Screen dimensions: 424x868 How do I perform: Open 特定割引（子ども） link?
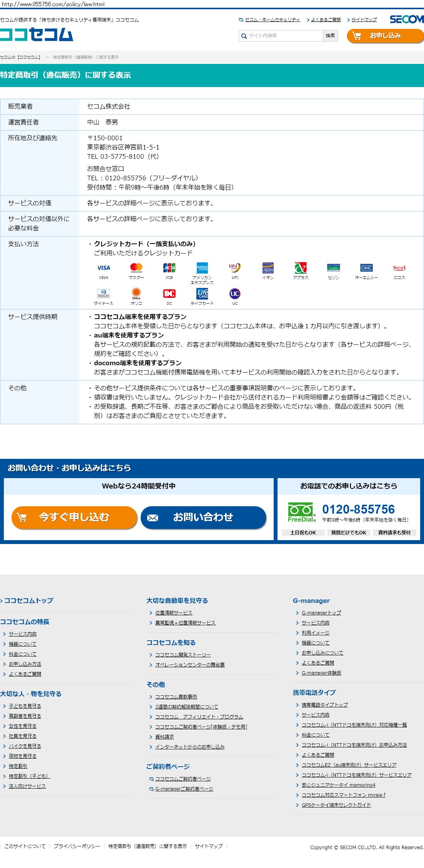(x=29, y=776)
